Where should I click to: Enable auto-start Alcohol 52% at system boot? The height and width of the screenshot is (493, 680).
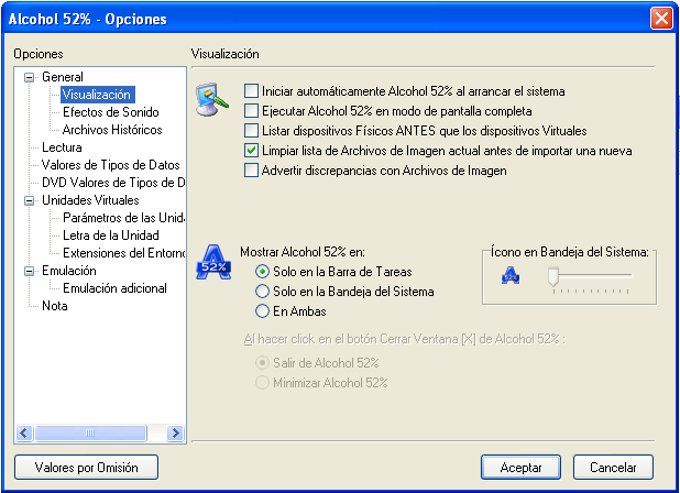(251, 91)
